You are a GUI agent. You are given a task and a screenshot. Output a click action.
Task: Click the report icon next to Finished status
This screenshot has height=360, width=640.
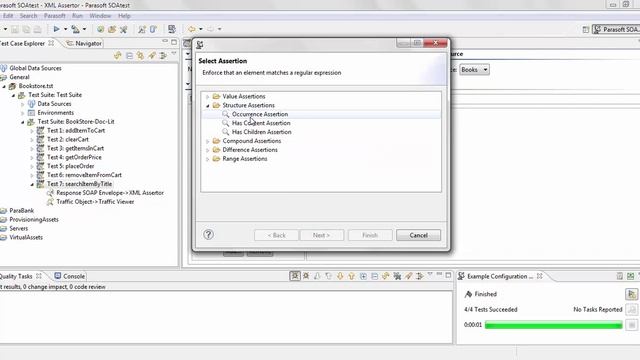click(631, 294)
